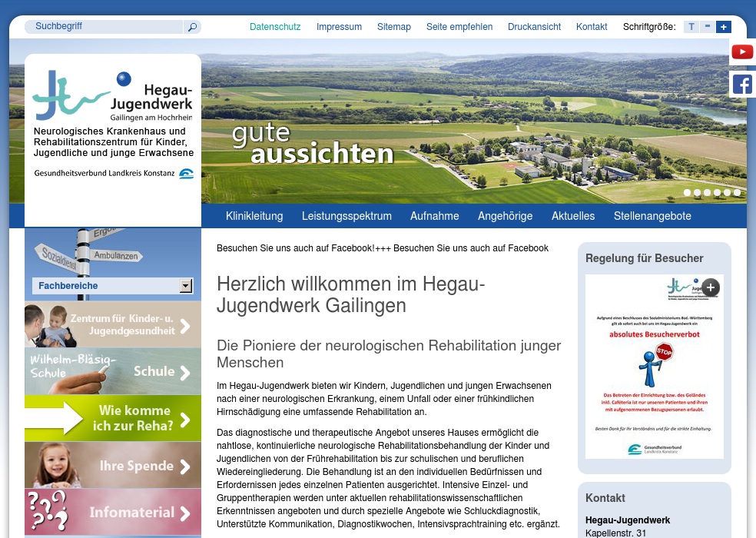Open the Infomaterial banner
Viewport: 756px width, 538px height.
(x=113, y=511)
